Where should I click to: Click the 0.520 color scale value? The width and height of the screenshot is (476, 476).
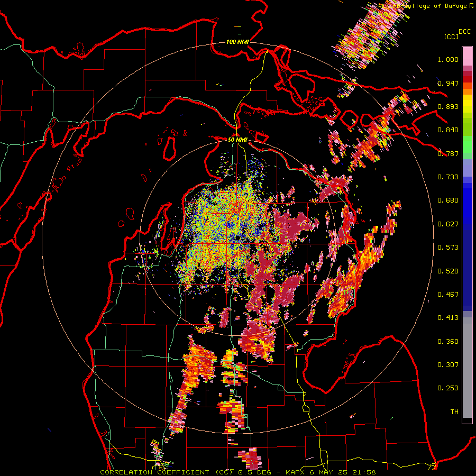pyautogui.click(x=448, y=271)
